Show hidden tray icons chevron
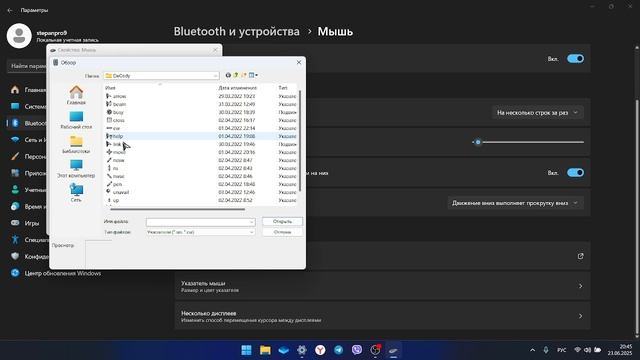This screenshot has height=360, width=640. 532,350
